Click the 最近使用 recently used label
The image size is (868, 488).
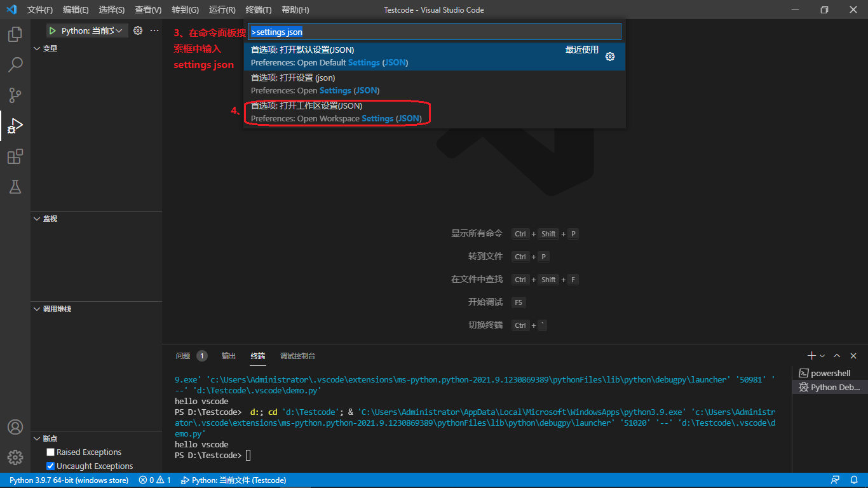[582, 50]
